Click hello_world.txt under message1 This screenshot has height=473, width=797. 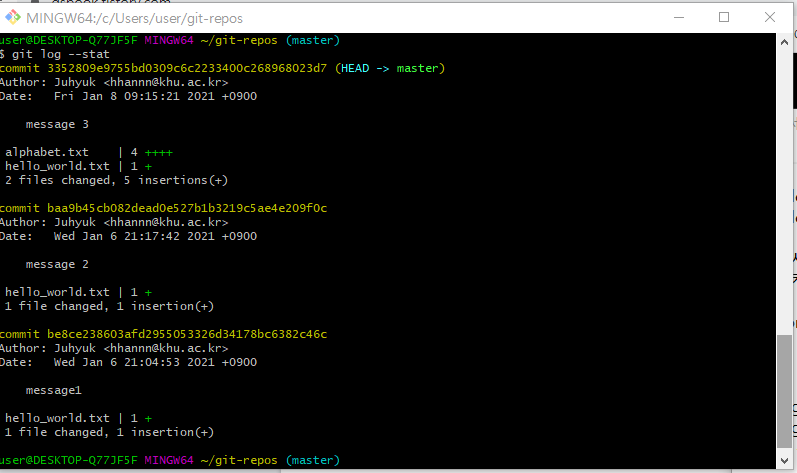tap(57, 418)
